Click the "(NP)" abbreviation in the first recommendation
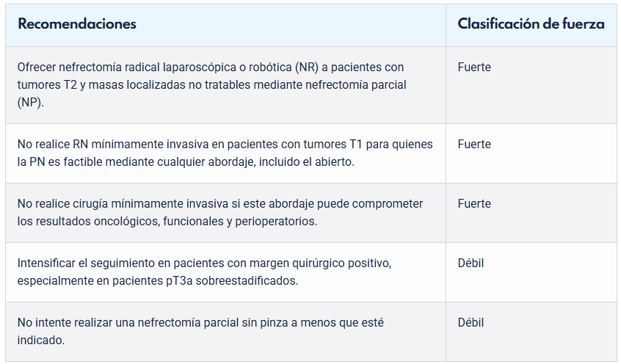 tap(31, 103)
